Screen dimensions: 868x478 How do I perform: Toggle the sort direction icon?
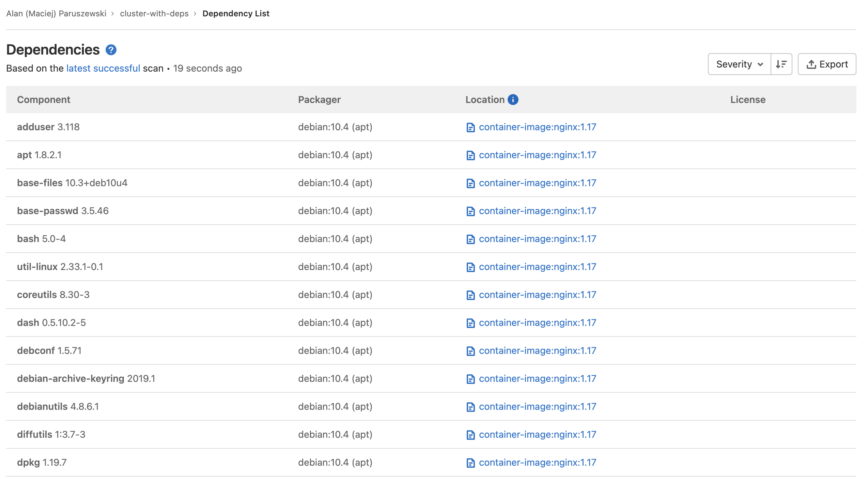[x=781, y=64]
